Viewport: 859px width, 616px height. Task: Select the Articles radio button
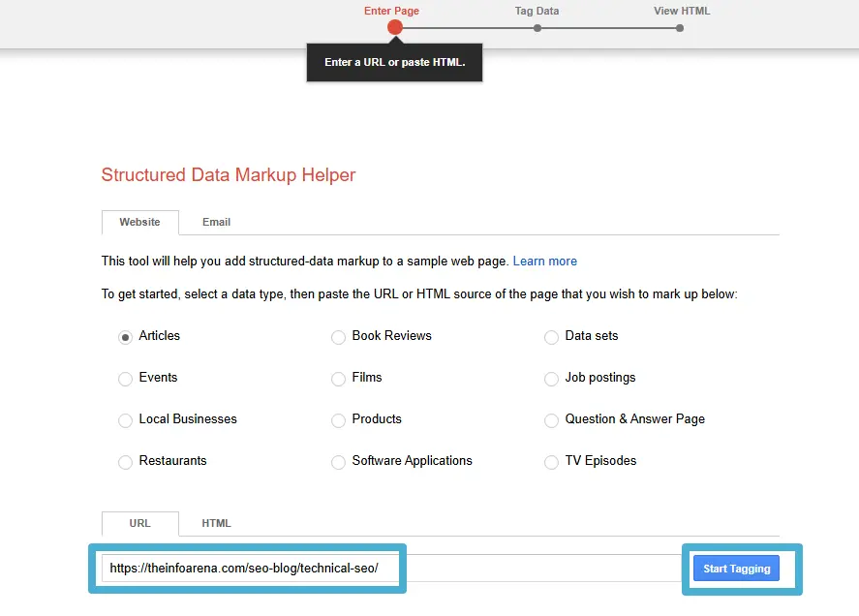point(125,337)
